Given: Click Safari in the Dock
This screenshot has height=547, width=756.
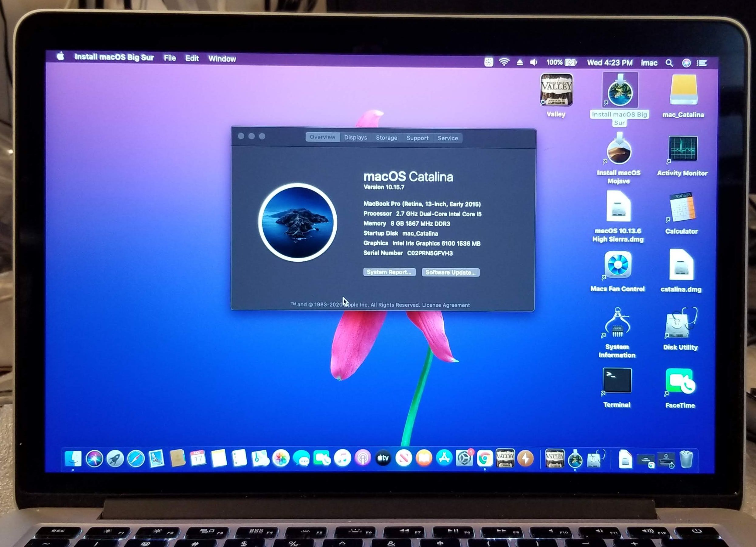Looking at the screenshot, I should [x=136, y=459].
